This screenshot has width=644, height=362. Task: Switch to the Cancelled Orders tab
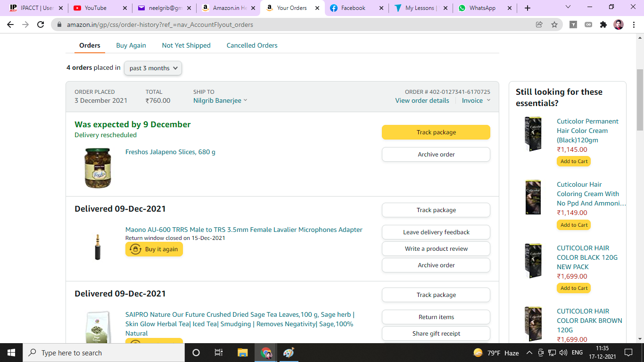[x=252, y=45]
